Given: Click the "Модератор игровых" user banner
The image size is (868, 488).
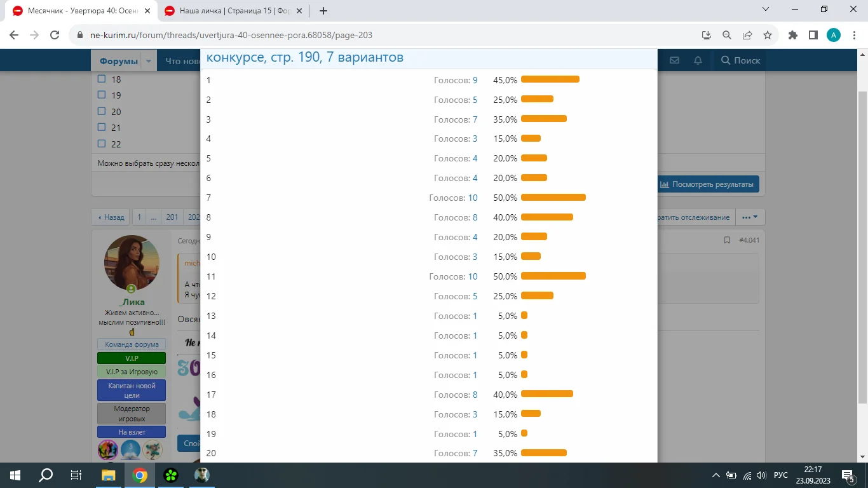Looking at the screenshot, I should click(132, 414).
